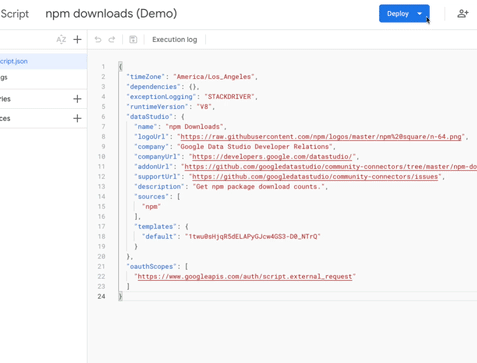Sort files alphabetically with AZ icon
This screenshot has width=477, height=363.
[x=61, y=40]
